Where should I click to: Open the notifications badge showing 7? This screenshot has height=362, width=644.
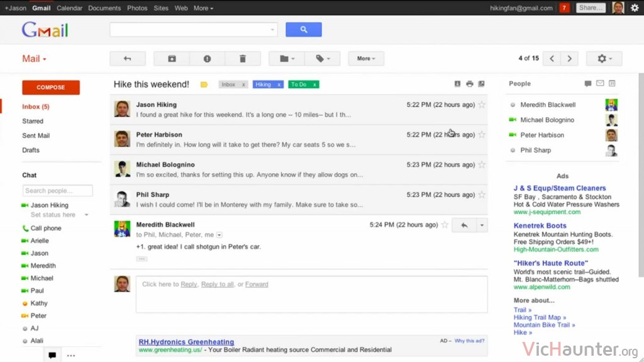564,8
